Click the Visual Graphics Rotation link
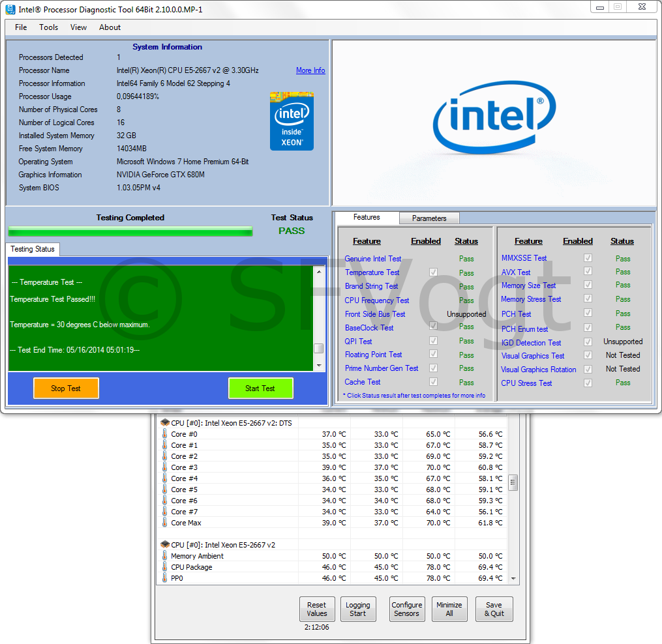This screenshot has height=644, width=662. click(x=538, y=370)
